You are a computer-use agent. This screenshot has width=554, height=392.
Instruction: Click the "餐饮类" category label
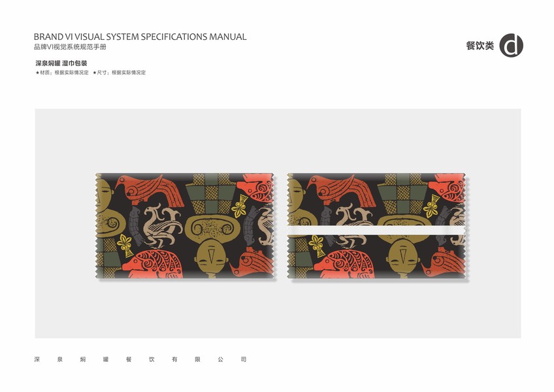[480, 46]
